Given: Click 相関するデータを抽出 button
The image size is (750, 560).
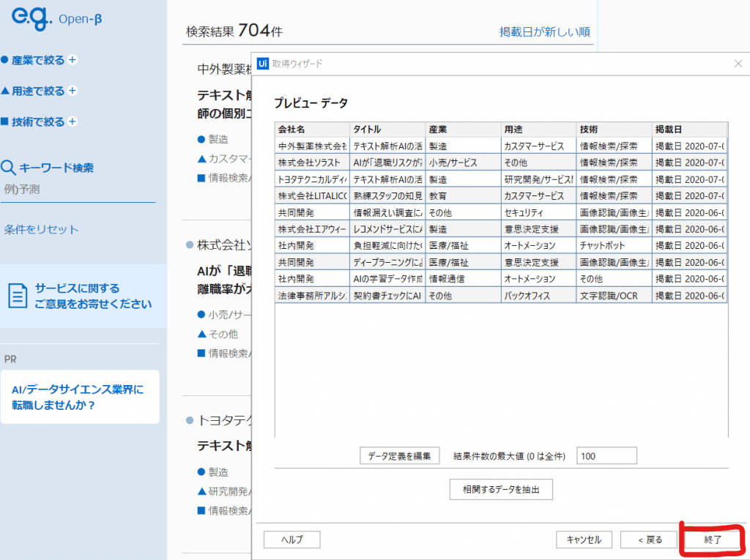Looking at the screenshot, I should [500, 489].
